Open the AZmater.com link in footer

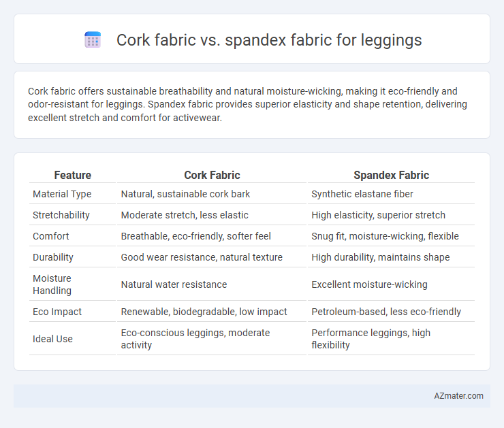coord(458,396)
